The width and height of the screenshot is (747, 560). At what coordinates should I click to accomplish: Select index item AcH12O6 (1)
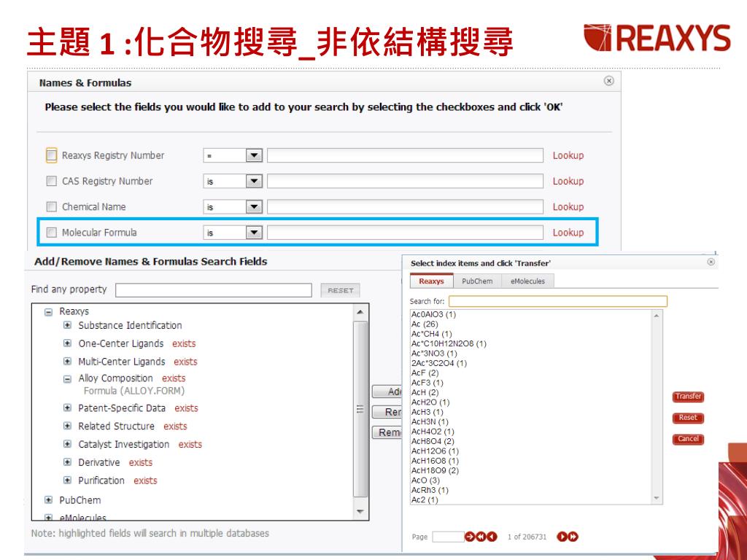[435, 451]
